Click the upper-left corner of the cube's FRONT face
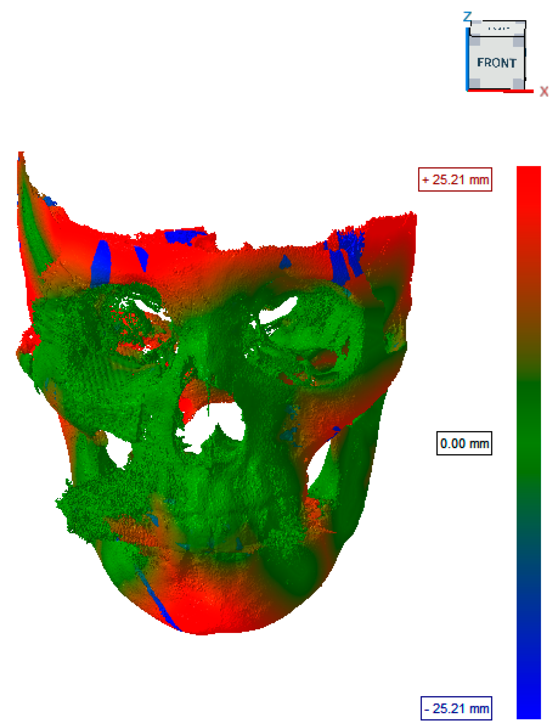The height and width of the screenshot is (728, 560). point(475,41)
